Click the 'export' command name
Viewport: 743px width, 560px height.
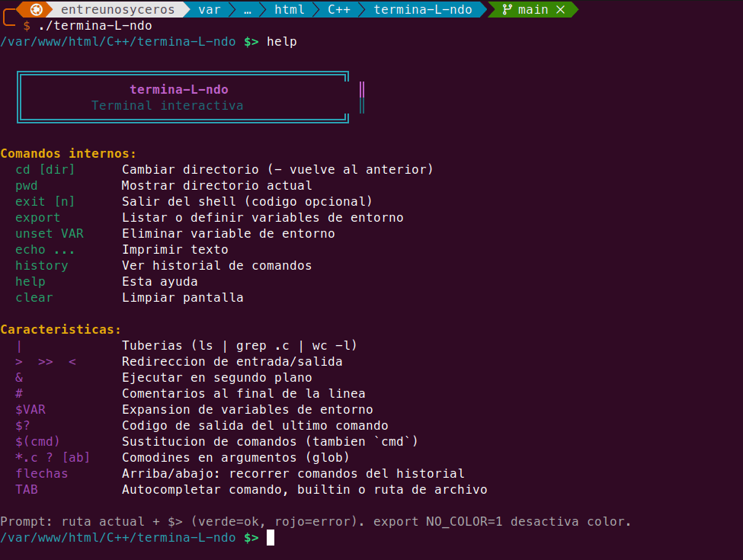[38, 218]
